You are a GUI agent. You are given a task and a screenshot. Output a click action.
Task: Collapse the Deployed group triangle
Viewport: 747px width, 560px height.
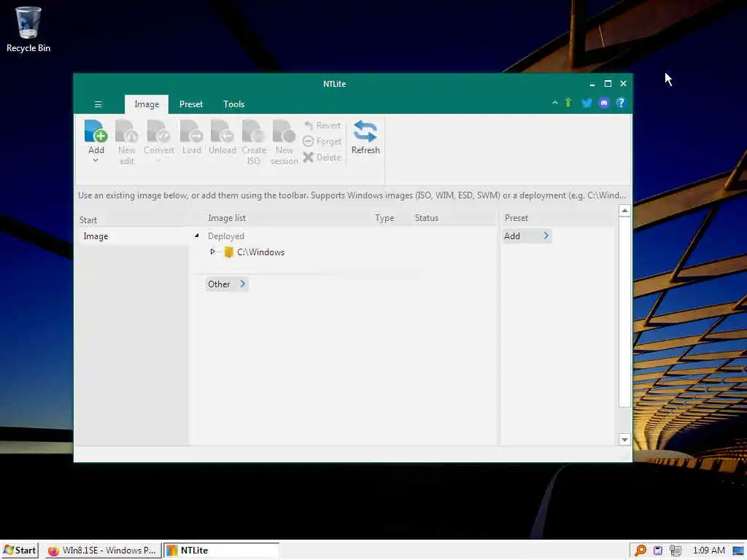[196, 236]
